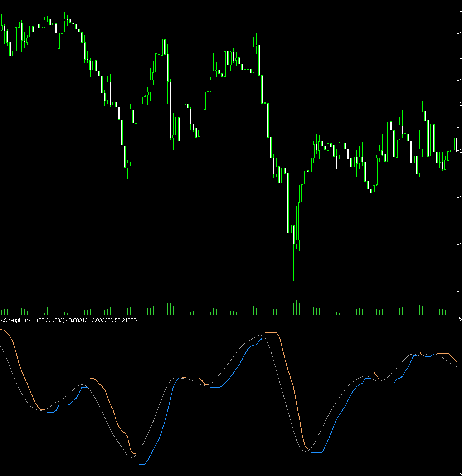Click the short orange tick near right peak
Image resolution: width=462 pixels, height=476 pixels.
click(421, 354)
